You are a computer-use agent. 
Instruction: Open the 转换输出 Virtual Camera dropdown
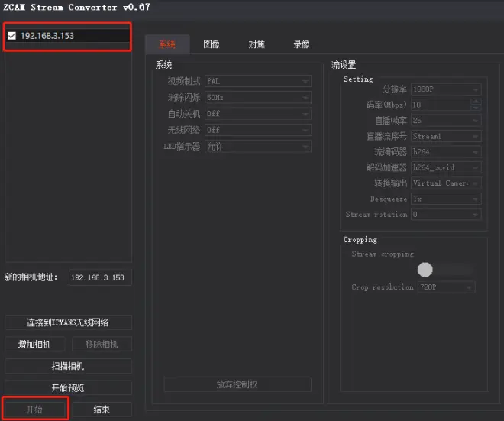point(446,183)
